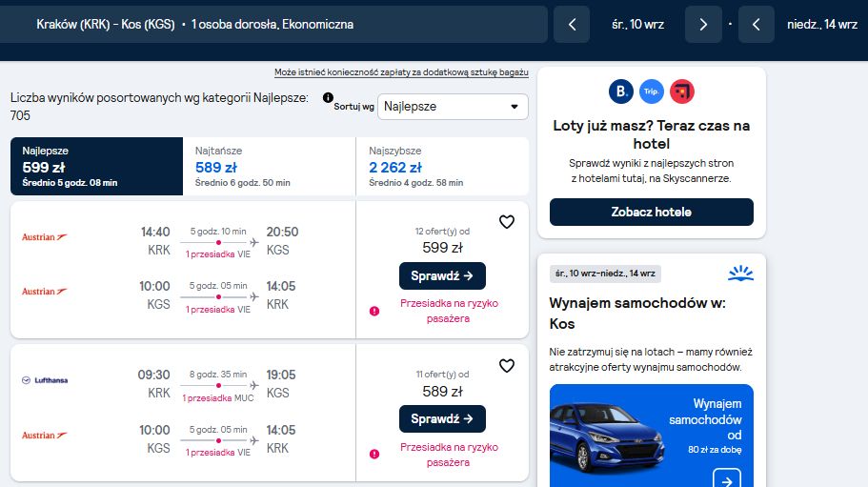The width and height of the screenshot is (868, 487).
Task: Click the info icon beside Sortuj wg
Action: (x=328, y=98)
